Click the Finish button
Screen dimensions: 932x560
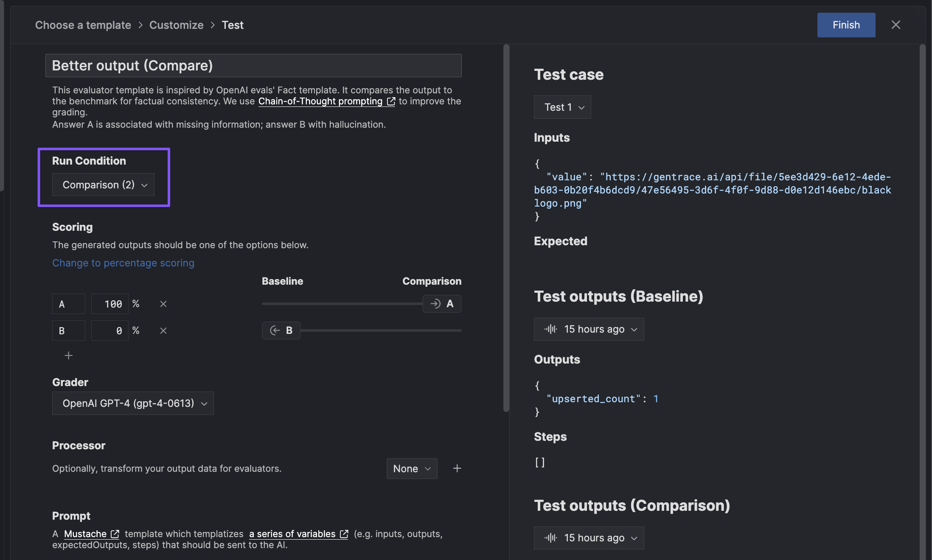tap(846, 25)
